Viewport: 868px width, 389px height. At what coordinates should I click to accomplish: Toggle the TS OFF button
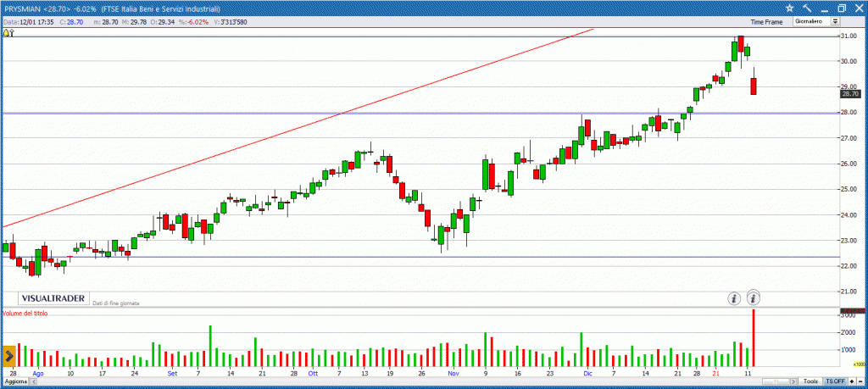click(x=835, y=382)
